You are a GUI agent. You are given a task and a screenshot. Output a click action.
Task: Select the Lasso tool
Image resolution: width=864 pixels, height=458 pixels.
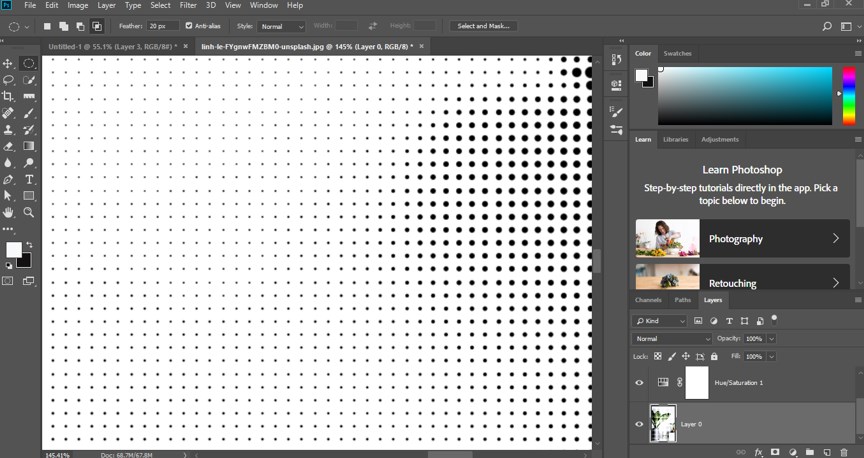point(8,80)
